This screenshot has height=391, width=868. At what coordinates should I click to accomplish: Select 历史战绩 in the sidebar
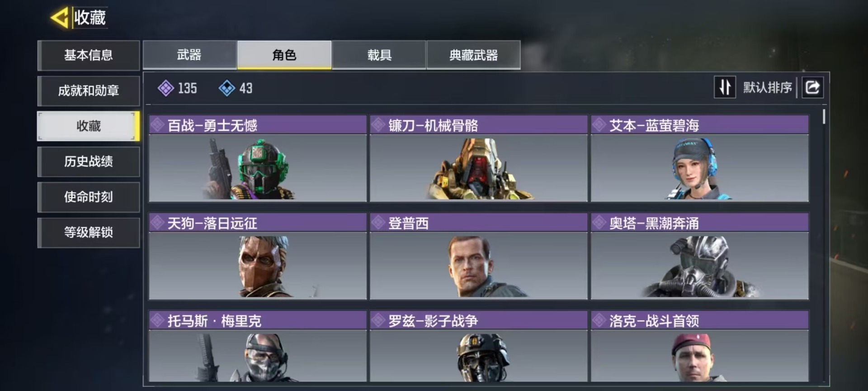click(x=89, y=162)
